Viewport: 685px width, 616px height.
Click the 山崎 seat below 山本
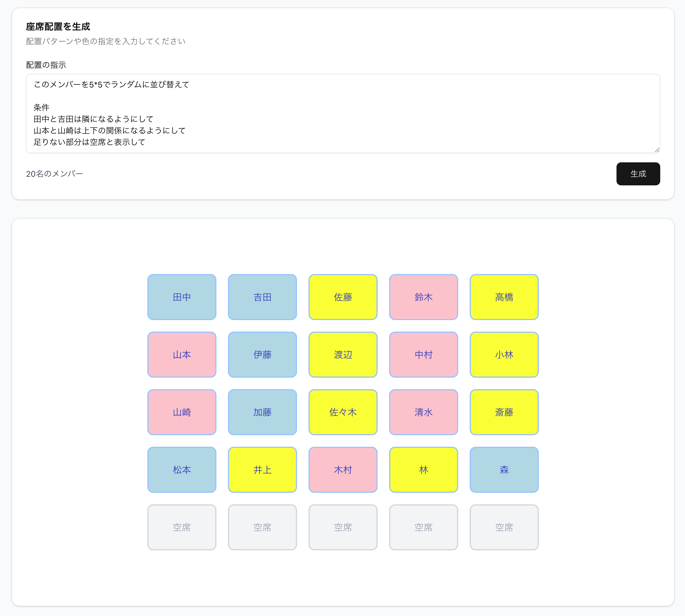coord(181,412)
